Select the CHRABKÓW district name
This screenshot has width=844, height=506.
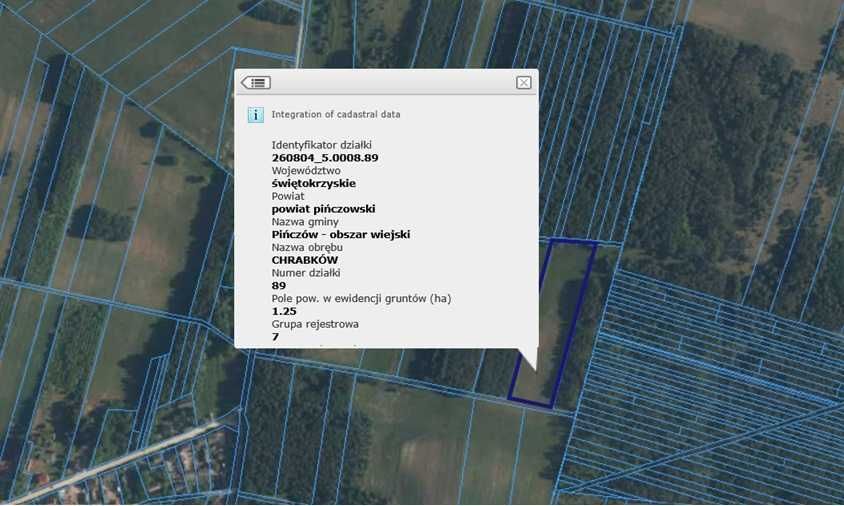(x=305, y=260)
